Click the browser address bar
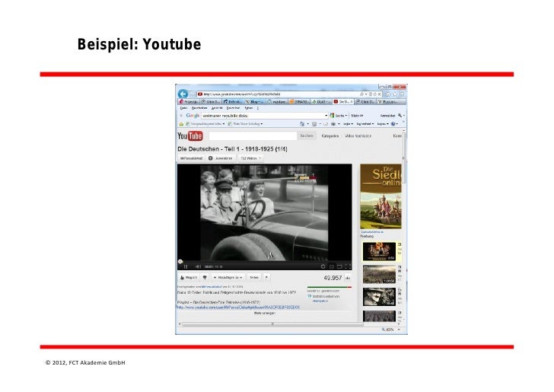 tap(277, 94)
